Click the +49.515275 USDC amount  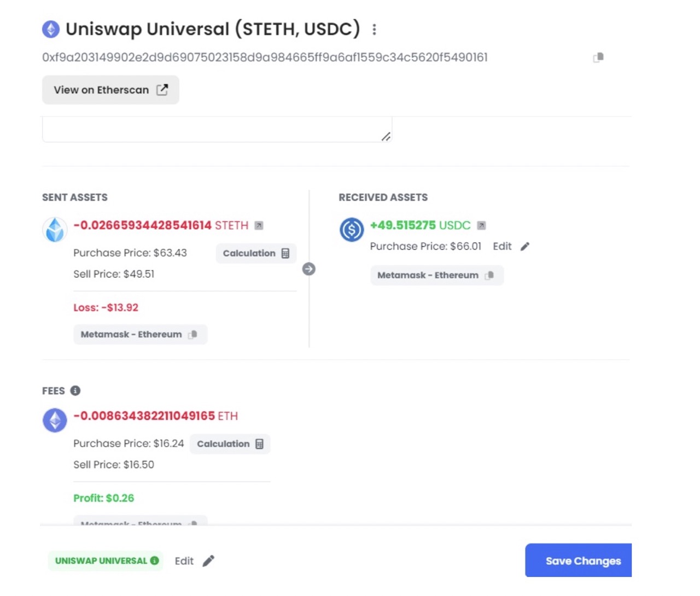click(x=420, y=225)
